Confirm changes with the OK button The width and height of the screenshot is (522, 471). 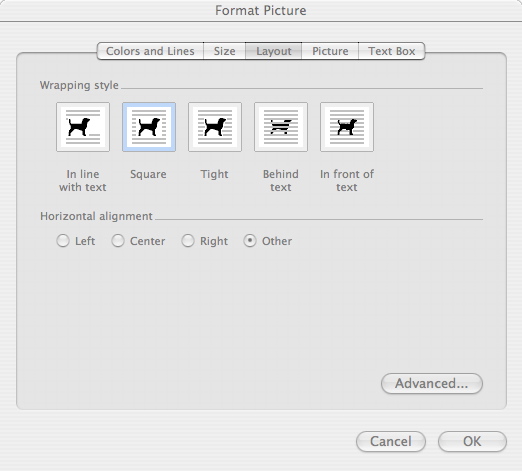[472, 441]
